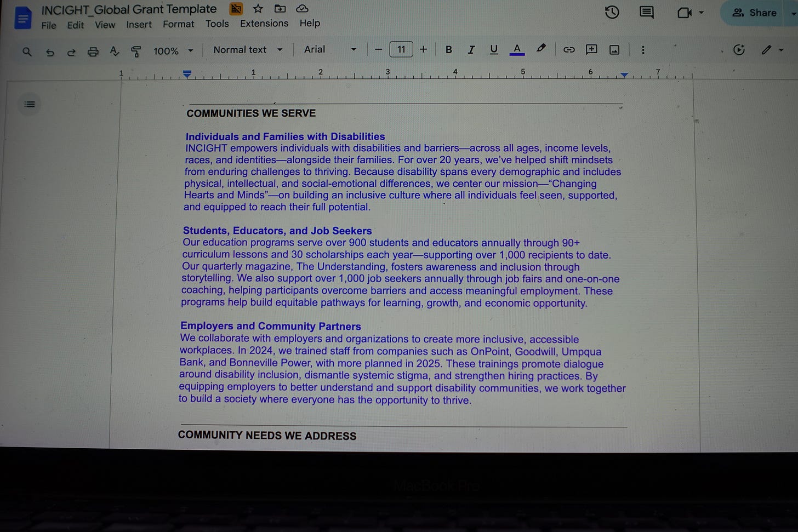
Task: Insert an image
Action: pos(614,50)
